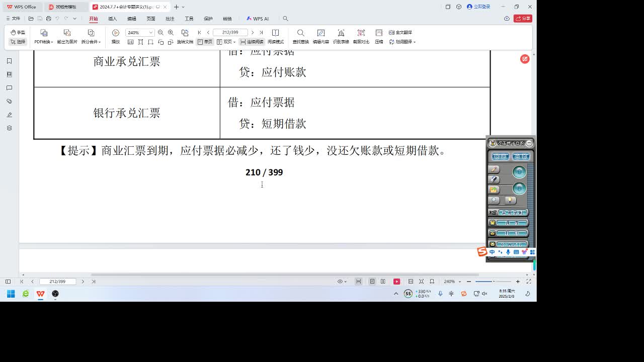Screen dimensions: 644x362
Task: Click the 白板 button in the whiteboard panel
Action: pyautogui.click(x=521, y=156)
